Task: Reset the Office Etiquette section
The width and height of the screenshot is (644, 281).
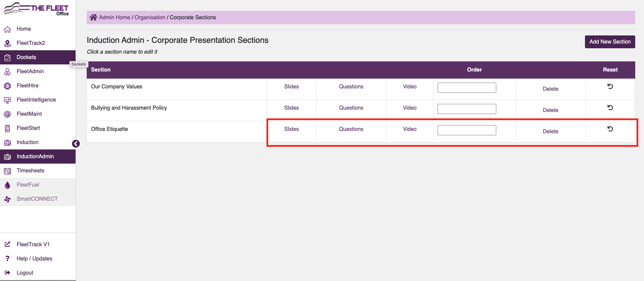Action: pyautogui.click(x=610, y=129)
